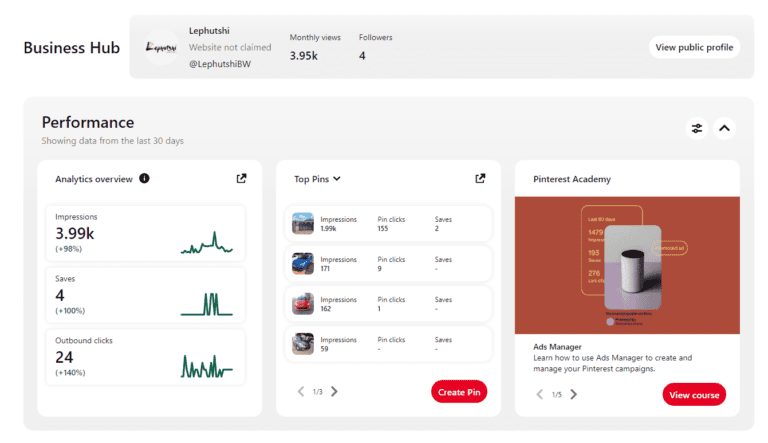
Task: Click Website not claimed text
Action: point(230,48)
